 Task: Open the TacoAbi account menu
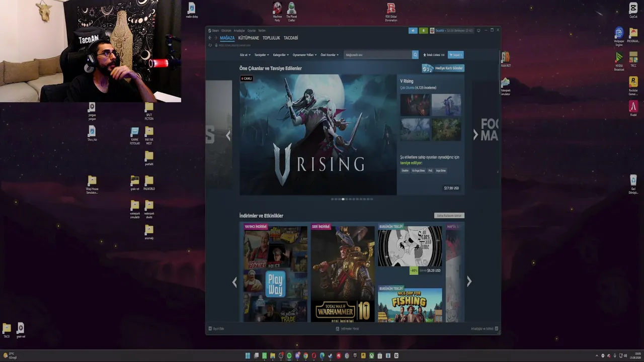click(451, 31)
